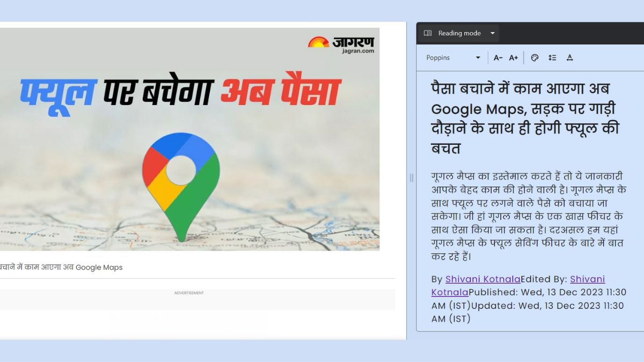Click the image caption below the photo
This screenshot has width=644, height=362.
(x=61, y=267)
